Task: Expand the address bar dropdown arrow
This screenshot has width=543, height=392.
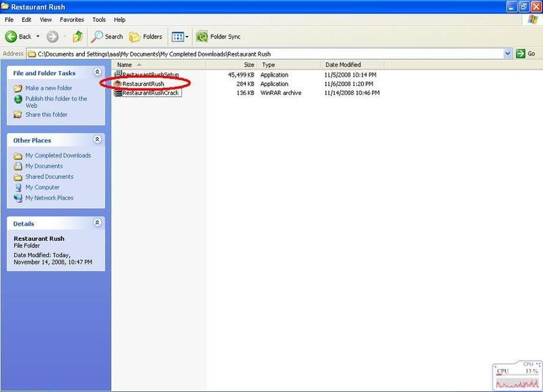Action: coord(508,54)
